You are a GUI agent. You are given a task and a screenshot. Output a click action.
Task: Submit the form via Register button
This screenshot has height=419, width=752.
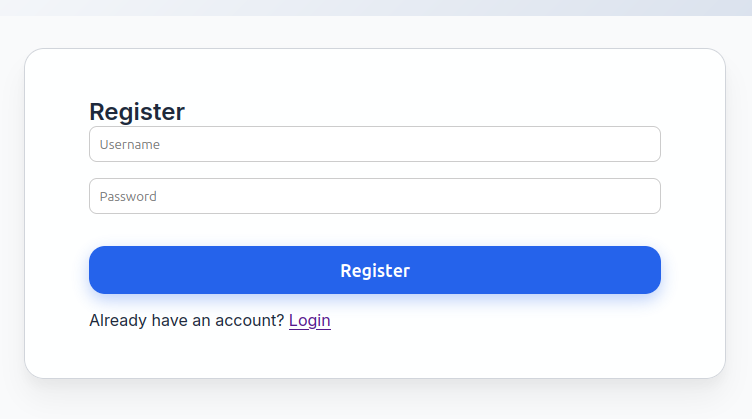click(374, 270)
